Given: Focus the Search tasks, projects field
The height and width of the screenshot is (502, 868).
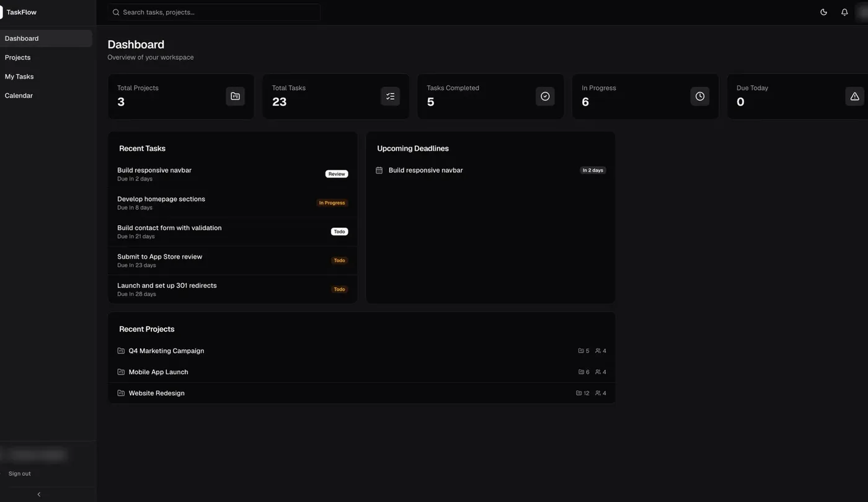Looking at the screenshot, I should (x=214, y=12).
